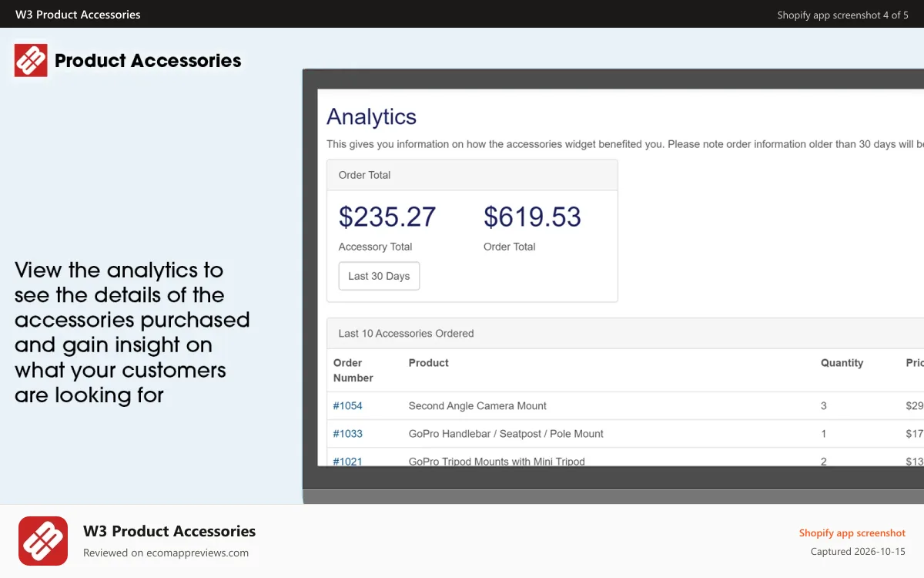Screen dimensions: 924x578
Task: Select the Analytics page heading
Action: (371, 116)
